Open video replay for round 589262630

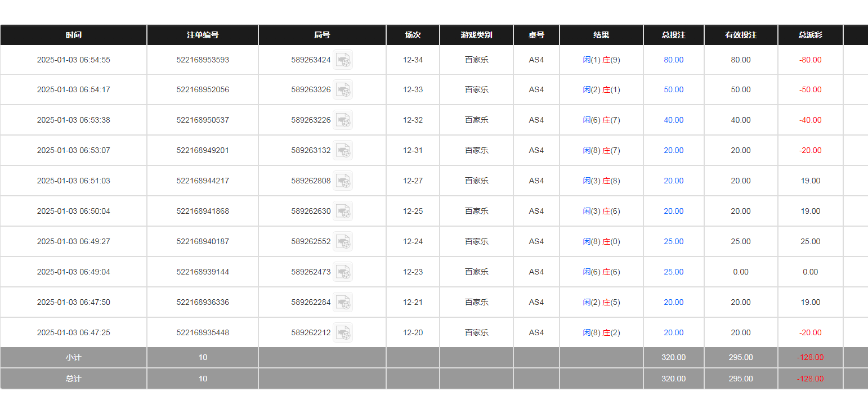(x=343, y=211)
